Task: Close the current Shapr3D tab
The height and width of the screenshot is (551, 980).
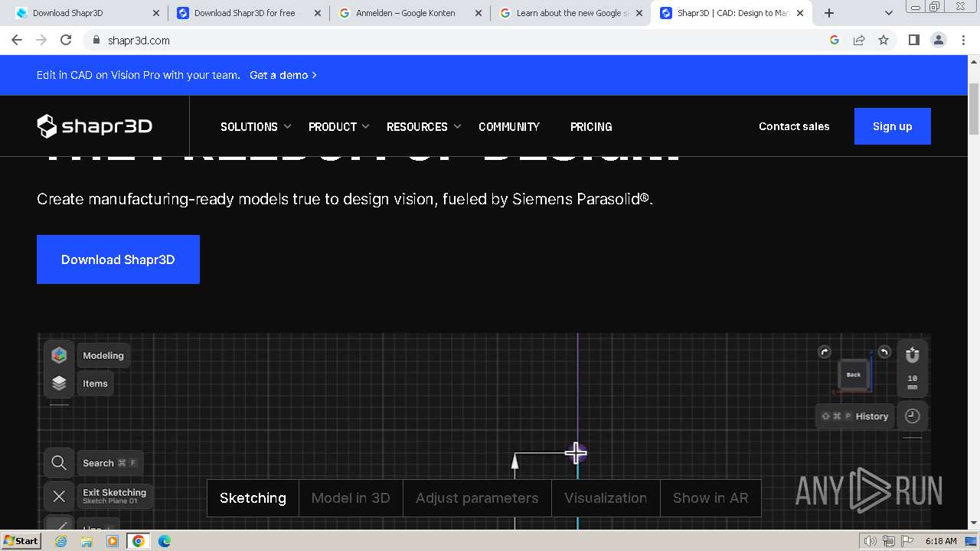Action: [x=800, y=13]
